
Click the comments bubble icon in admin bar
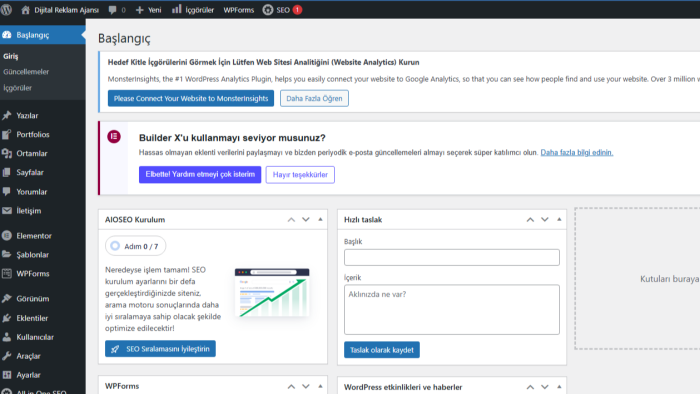[x=112, y=10]
